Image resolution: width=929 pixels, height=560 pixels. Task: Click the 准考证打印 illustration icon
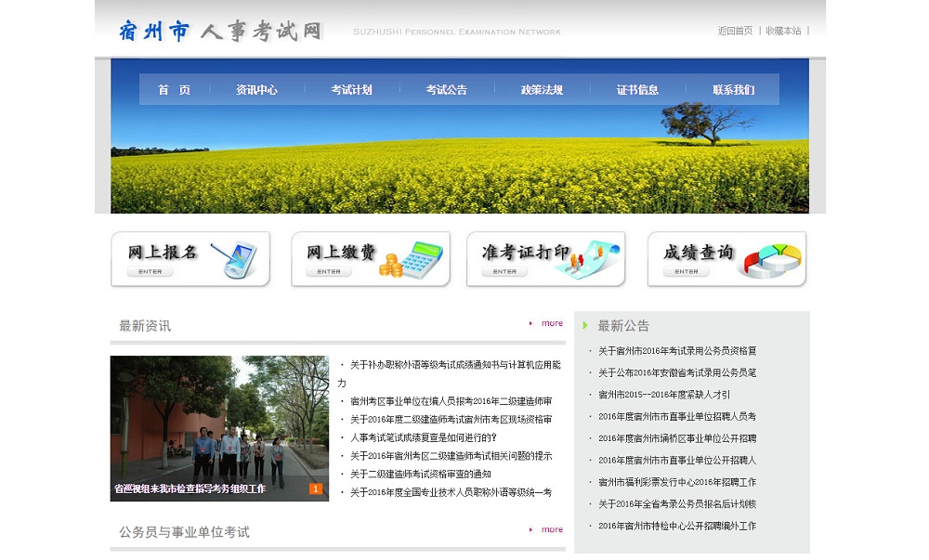pos(588,258)
